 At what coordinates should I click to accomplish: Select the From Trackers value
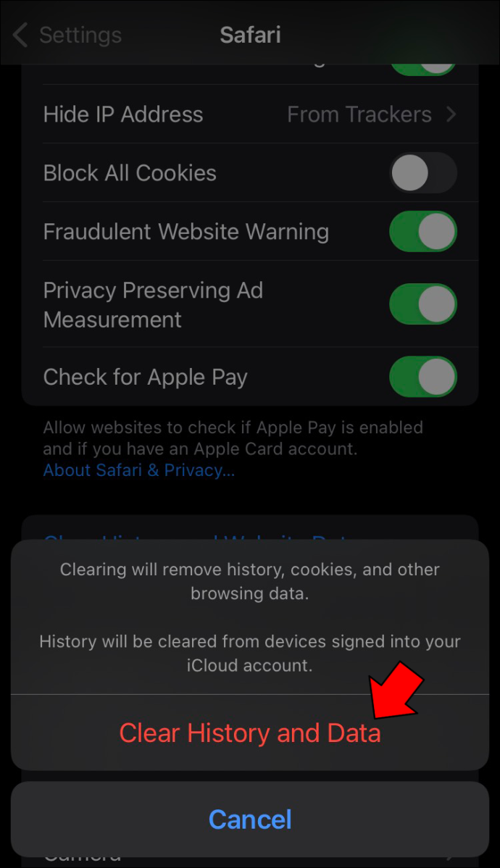pos(359,114)
